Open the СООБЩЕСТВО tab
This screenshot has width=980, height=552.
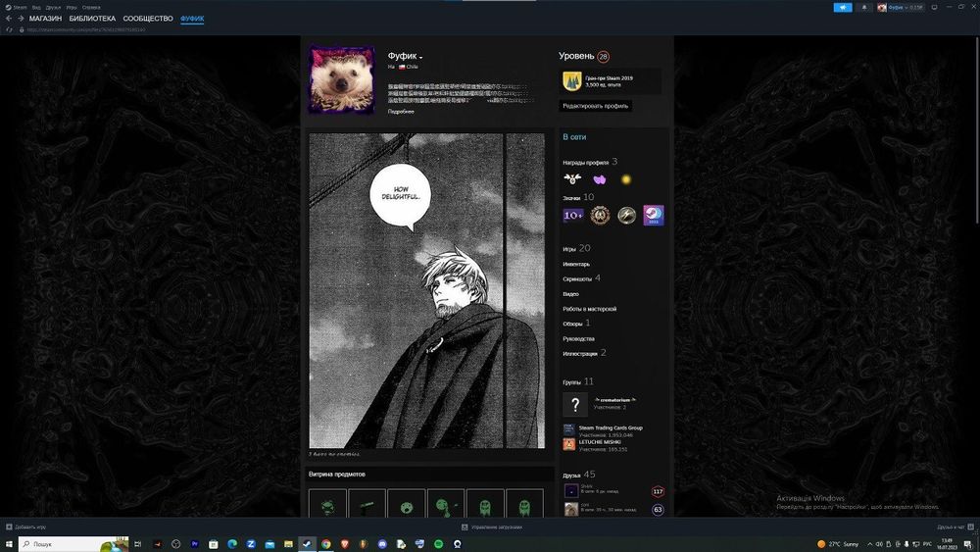click(x=148, y=19)
